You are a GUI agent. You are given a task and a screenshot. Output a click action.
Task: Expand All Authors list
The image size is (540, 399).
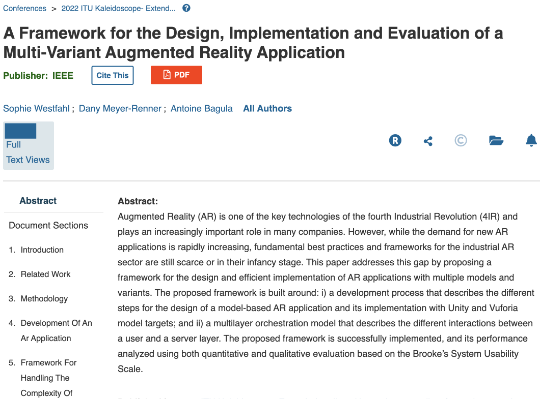point(267,108)
